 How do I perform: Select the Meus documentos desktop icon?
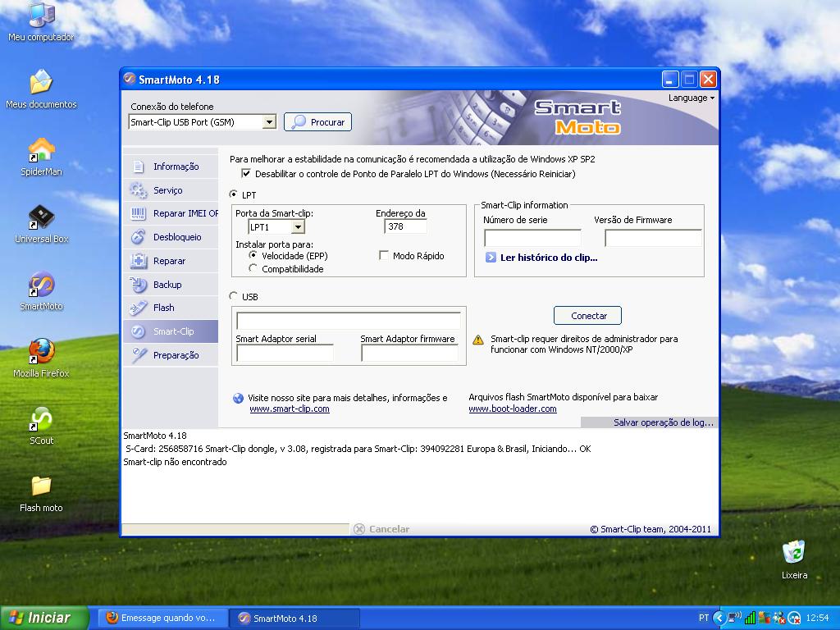point(41,89)
